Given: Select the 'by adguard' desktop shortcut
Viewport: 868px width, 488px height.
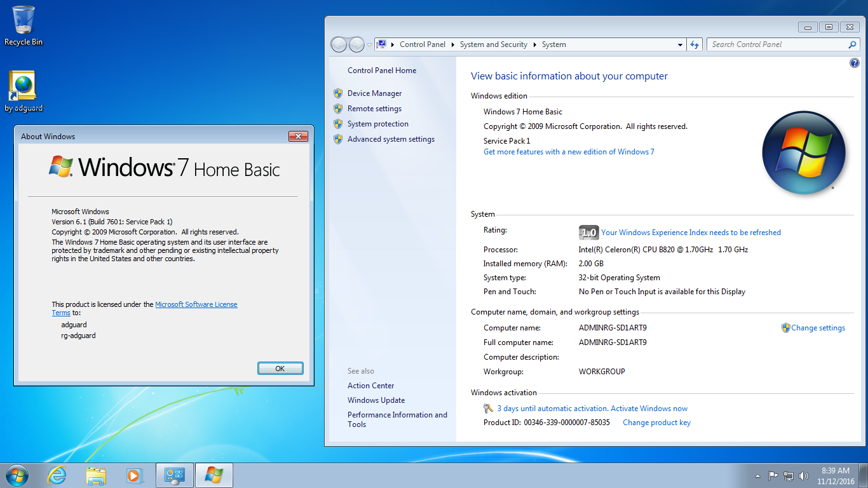Looking at the screenshot, I should tap(24, 91).
